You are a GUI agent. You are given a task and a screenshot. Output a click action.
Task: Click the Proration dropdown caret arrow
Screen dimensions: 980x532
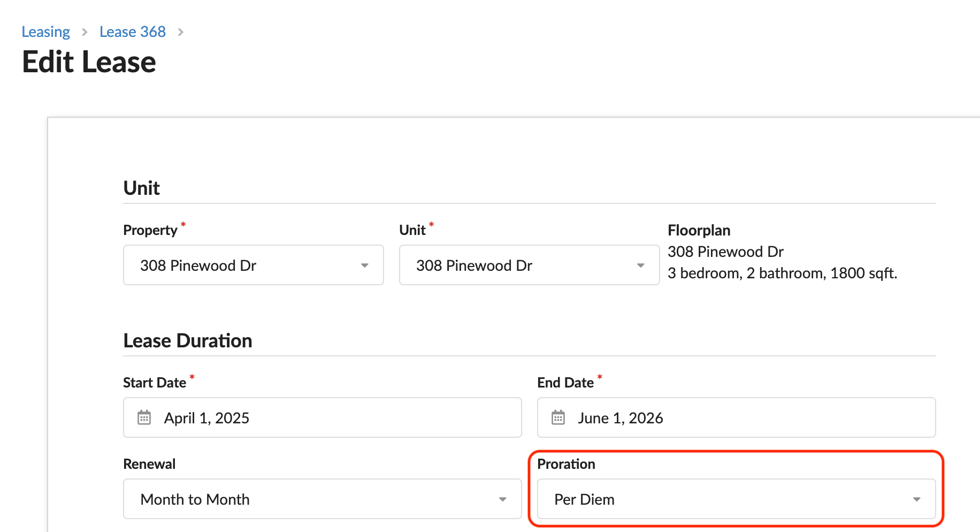[917, 499]
